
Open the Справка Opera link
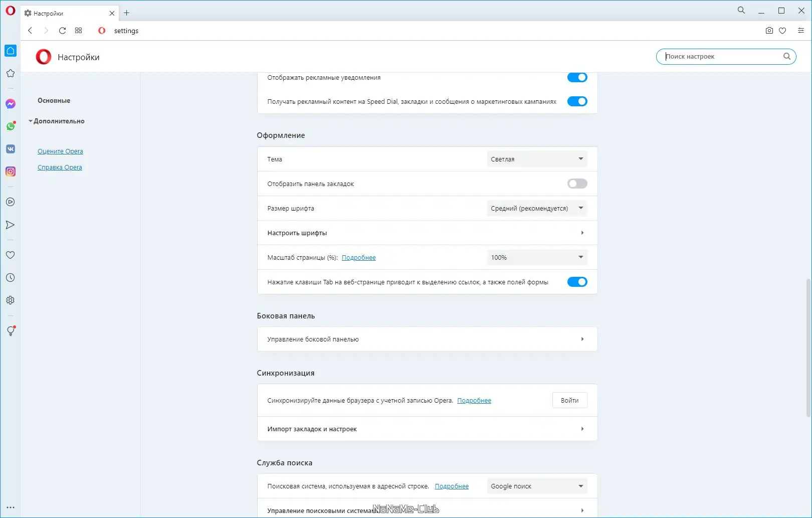click(60, 167)
